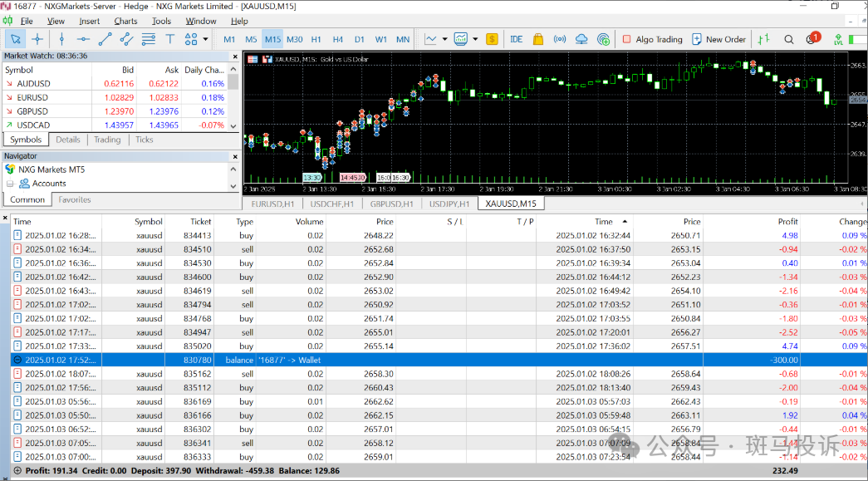
Task: Open the IDE MetaEditor
Action: [x=516, y=39]
